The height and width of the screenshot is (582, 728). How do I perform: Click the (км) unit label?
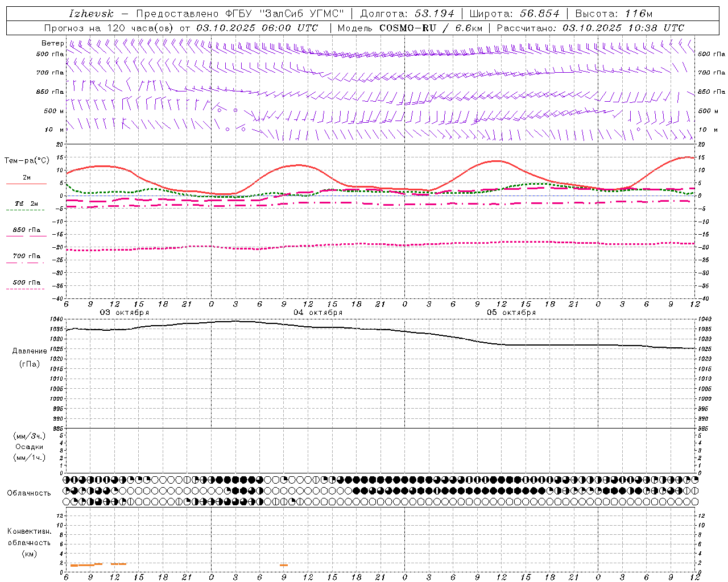30,554
